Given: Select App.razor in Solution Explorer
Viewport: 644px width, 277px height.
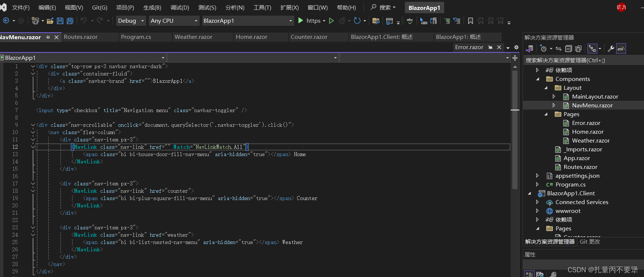Looking at the screenshot, I should pyautogui.click(x=577, y=158).
